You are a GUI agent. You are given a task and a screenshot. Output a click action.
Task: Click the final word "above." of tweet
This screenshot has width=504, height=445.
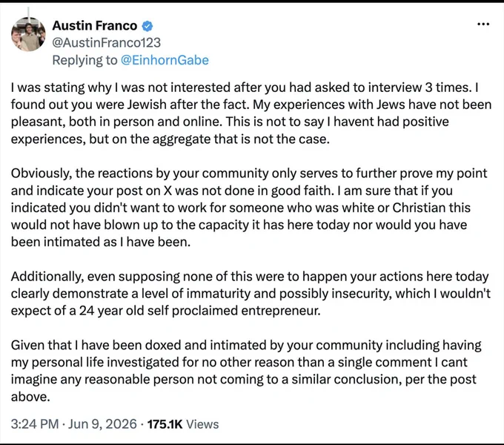(30, 397)
